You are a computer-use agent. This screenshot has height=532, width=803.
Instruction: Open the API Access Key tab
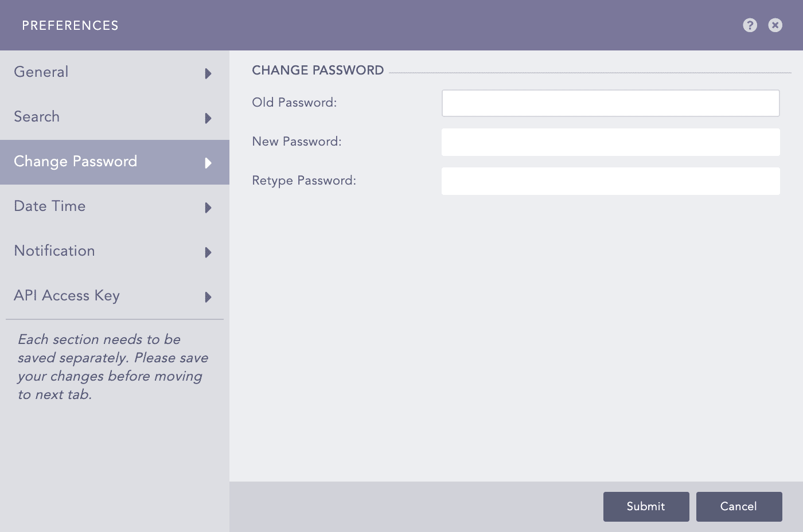coord(67,295)
